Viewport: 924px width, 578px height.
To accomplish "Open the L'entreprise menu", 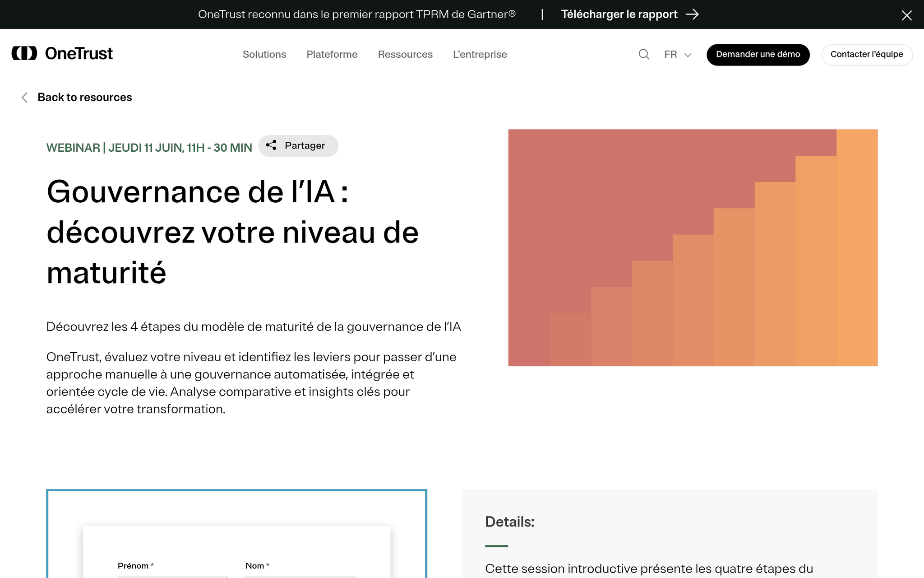I will (x=480, y=54).
